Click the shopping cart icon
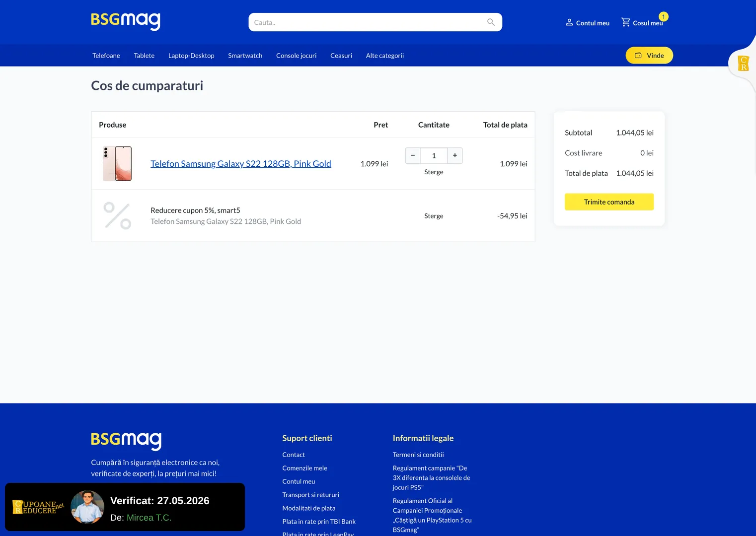Image resolution: width=756 pixels, height=536 pixels. (x=626, y=22)
